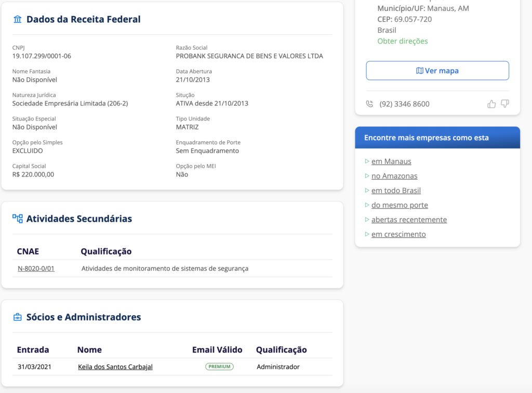Image resolution: width=532 pixels, height=393 pixels.
Task: Click the thumbs down icon
Action: pyautogui.click(x=504, y=104)
